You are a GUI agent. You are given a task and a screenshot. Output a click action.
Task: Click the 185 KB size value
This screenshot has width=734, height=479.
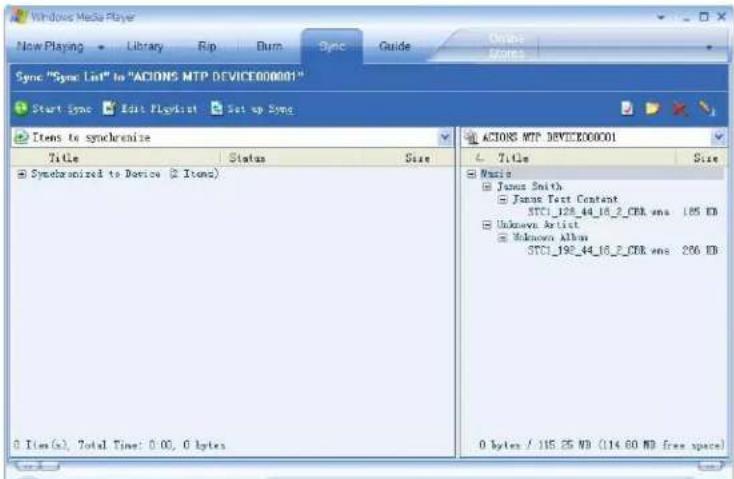point(700,212)
